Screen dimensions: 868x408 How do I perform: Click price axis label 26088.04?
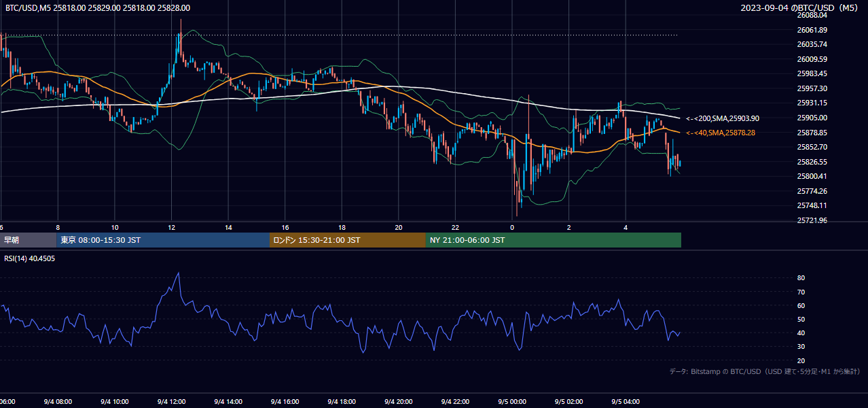[x=812, y=15]
